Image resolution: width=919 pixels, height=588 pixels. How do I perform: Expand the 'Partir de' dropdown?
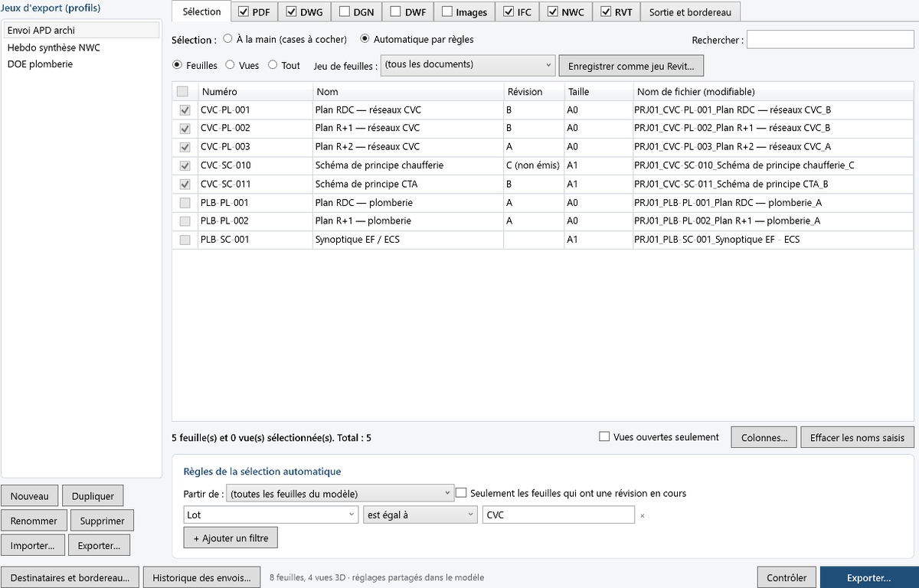click(341, 494)
